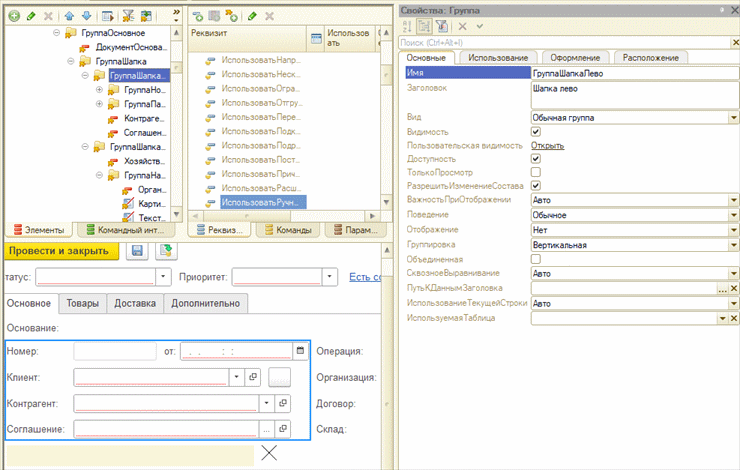The image size is (740, 470).
Task: Clear the properties search field
Action: (735, 42)
